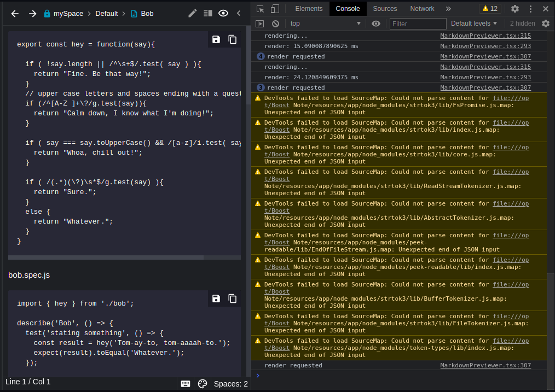The image size is (555, 392).
Task: Open MarkdownPreviewer.tsx:315 link in first row
Action: (x=485, y=36)
